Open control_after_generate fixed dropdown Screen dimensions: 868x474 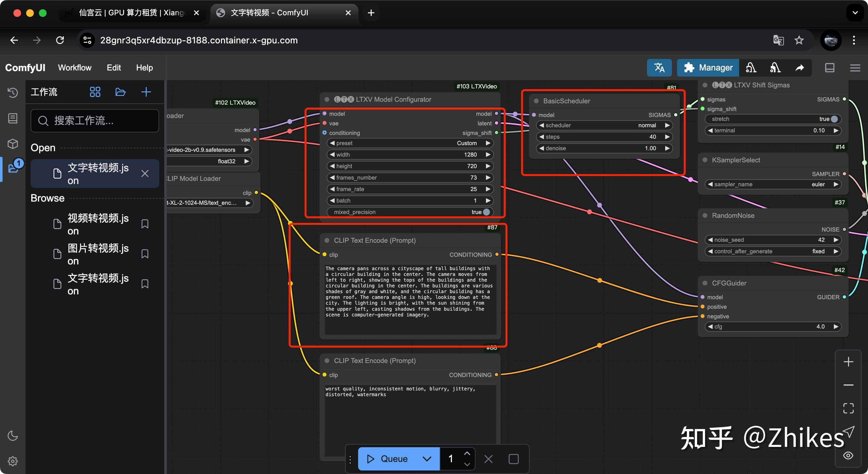(x=773, y=251)
